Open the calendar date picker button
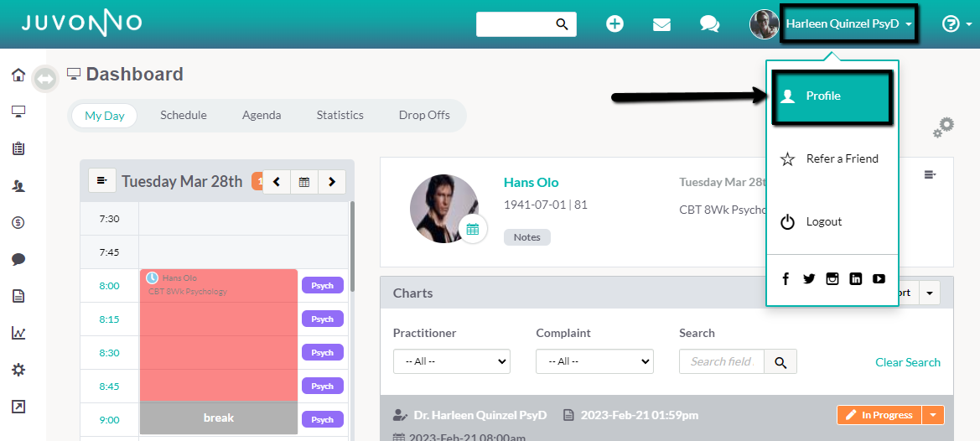This screenshot has width=980, height=441. [x=304, y=182]
